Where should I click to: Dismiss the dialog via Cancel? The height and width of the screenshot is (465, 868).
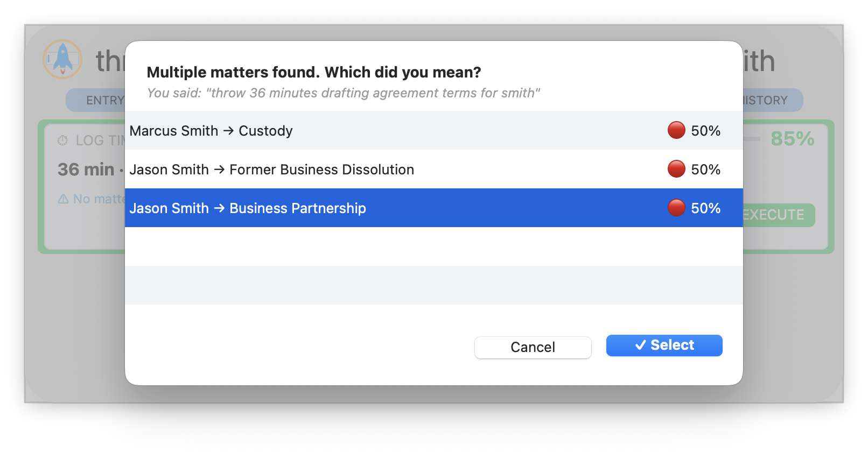tap(533, 347)
